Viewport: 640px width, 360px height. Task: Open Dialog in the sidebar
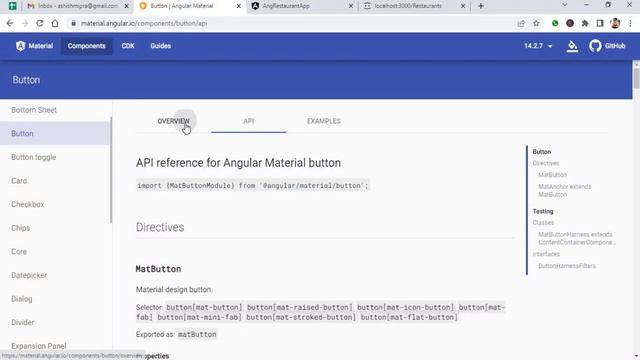click(x=56, y=299)
